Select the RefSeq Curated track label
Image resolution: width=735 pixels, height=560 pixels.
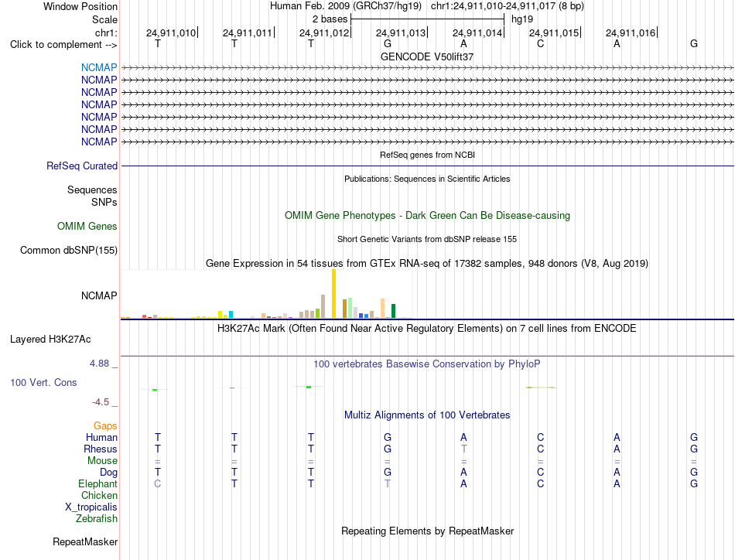click(82, 166)
